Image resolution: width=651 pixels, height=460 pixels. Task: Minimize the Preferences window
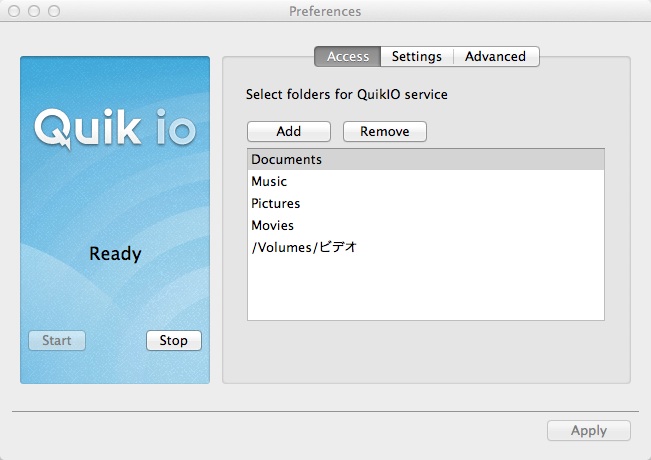click(x=34, y=11)
